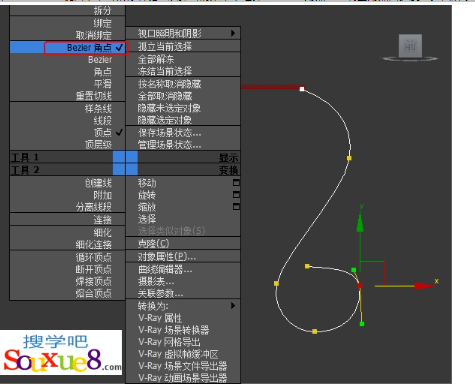This screenshot has height=386, width=475.
Task: Open settings box next to 移动
Action: point(236,183)
